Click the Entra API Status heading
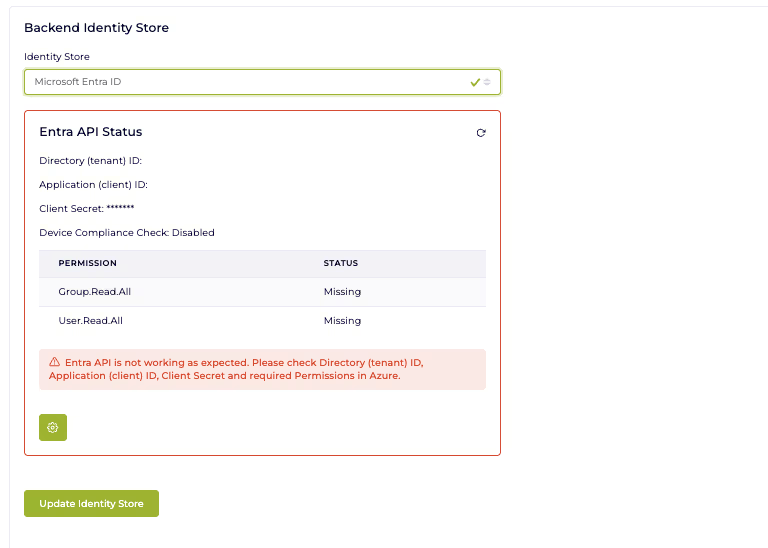The height and width of the screenshot is (548, 768). pos(91,132)
